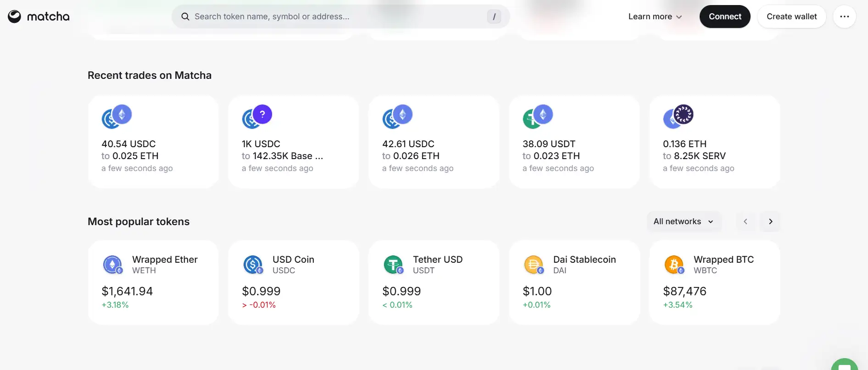Open the 1K USDC to Base trade card
This screenshot has width=868, height=370.
[x=294, y=142]
